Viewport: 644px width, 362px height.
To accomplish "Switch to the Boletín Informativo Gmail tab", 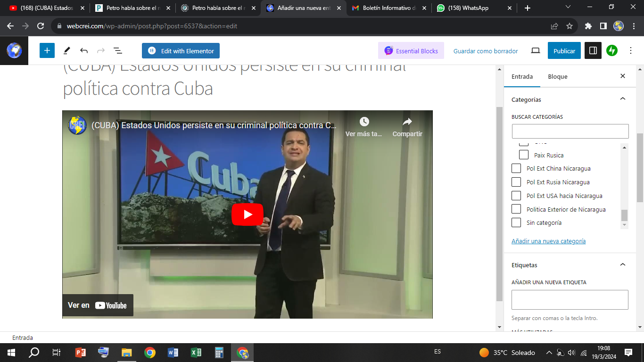I will pyautogui.click(x=389, y=8).
